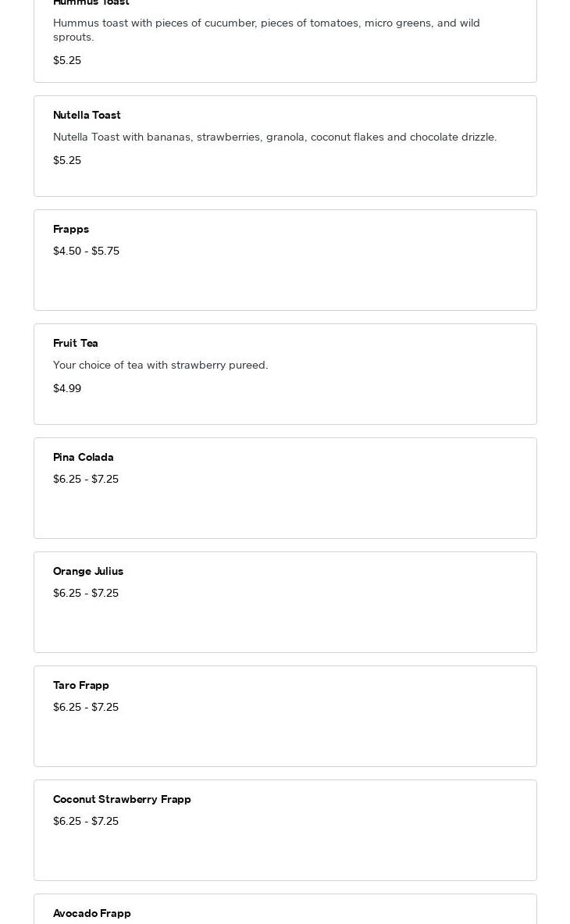This screenshot has height=924, width=570.
Task: Select the Coconut Strawberry Frapp price range
Action: [86, 821]
